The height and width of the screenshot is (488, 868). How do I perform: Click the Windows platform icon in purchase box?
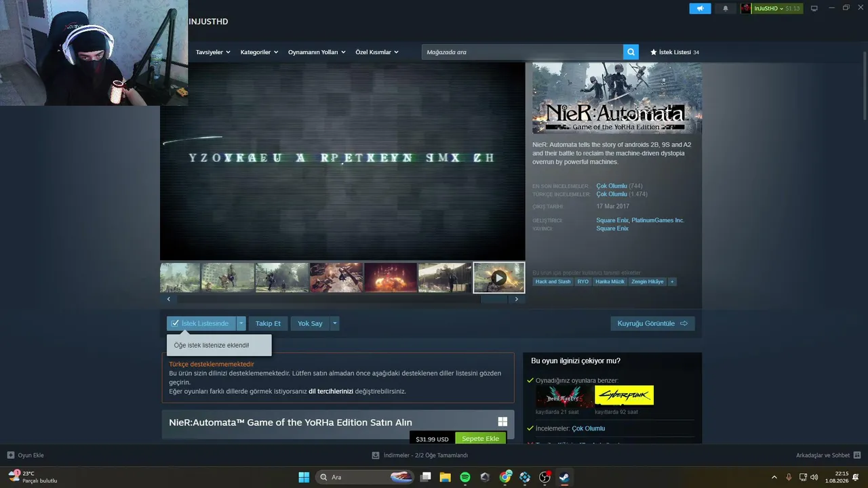tap(502, 422)
